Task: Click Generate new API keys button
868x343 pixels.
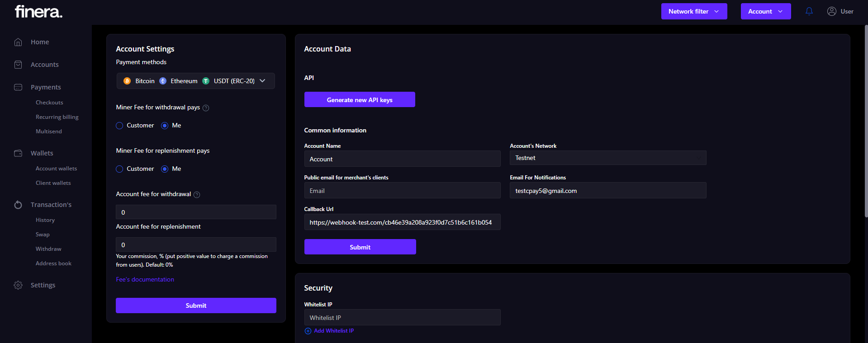Action: tap(360, 100)
